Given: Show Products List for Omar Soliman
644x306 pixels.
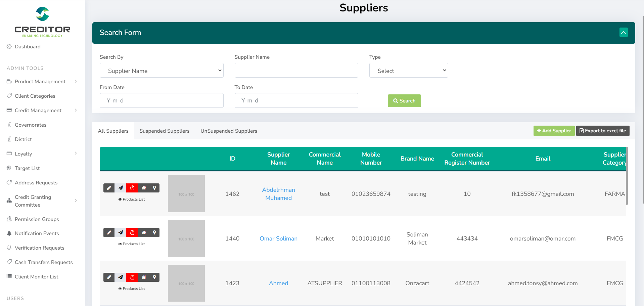Looking at the screenshot, I should click(x=132, y=244).
